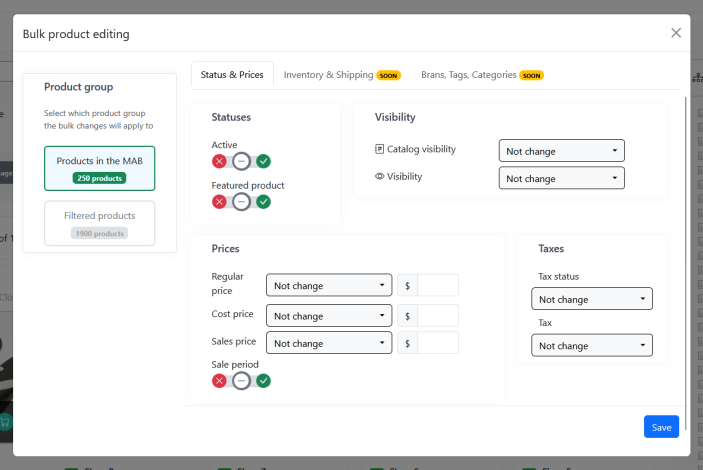Click red X icon under Active status
The height and width of the screenshot is (470, 703).
[219, 161]
